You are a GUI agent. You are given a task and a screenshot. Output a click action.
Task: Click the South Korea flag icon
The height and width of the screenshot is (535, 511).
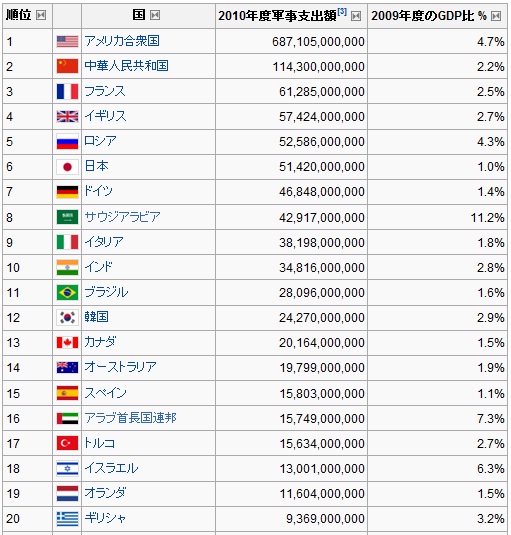67,318
